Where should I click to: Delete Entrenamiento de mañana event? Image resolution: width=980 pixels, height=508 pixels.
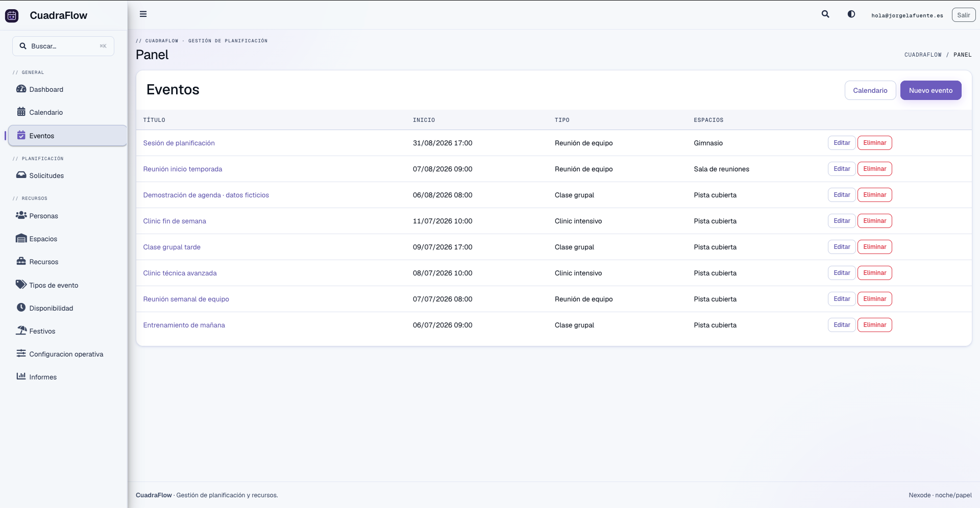tap(874, 325)
